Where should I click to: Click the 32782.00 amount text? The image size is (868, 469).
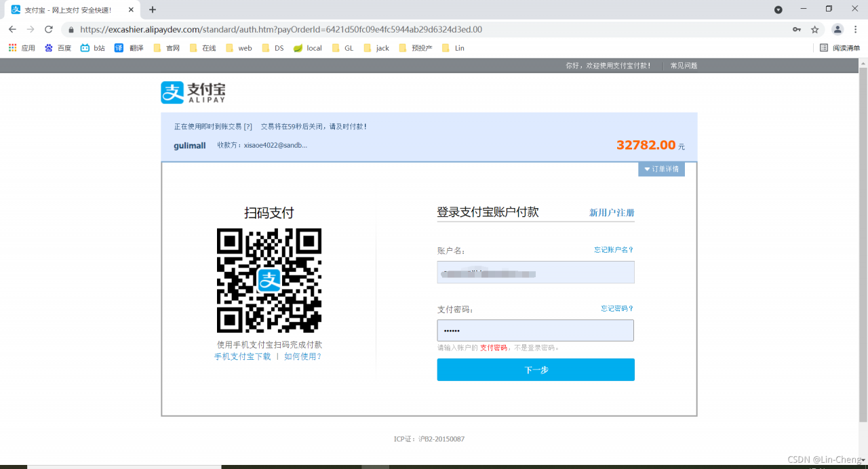click(x=646, y=145)
